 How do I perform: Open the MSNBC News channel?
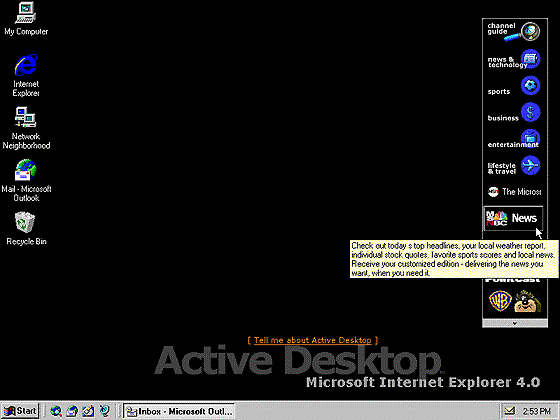[513, 218]
